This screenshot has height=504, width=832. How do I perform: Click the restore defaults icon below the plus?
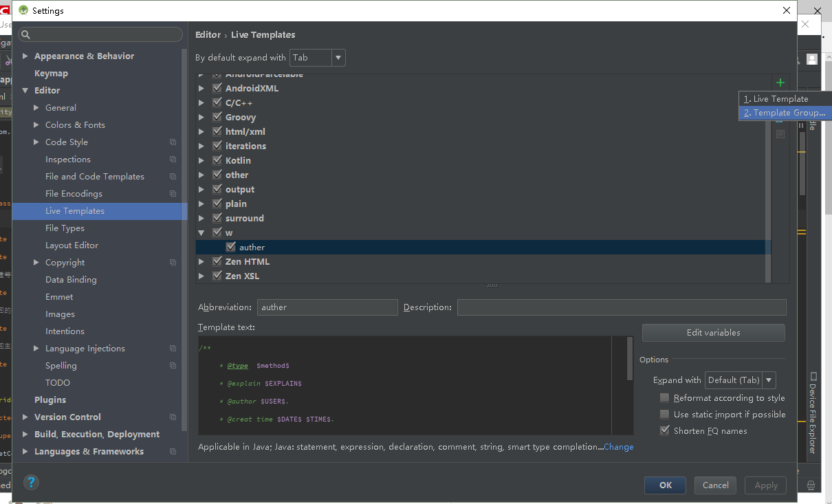[780, 134]
